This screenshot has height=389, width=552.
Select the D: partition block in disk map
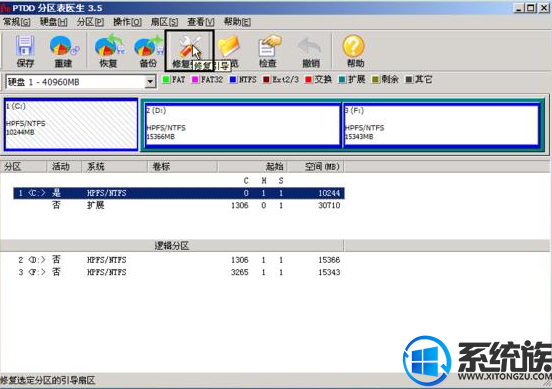point(243,124)
